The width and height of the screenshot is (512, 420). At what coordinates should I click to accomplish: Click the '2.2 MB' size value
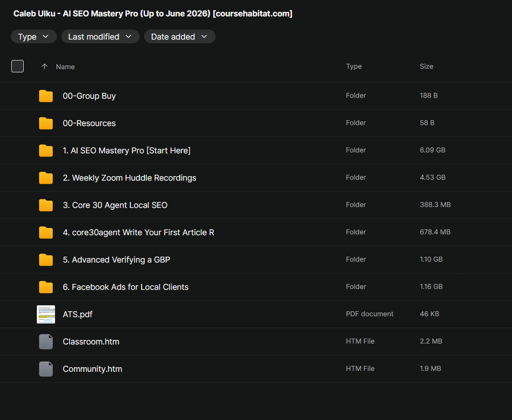431,341
